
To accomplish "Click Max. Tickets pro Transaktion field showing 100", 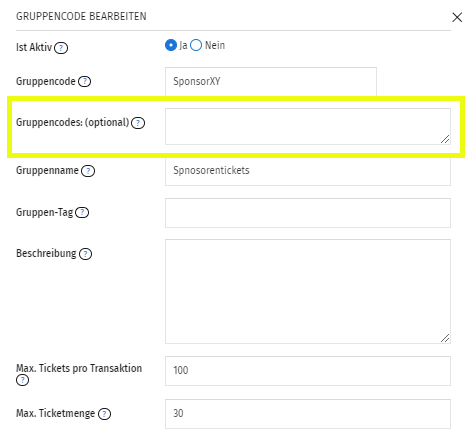I will [x=308, y=371].
